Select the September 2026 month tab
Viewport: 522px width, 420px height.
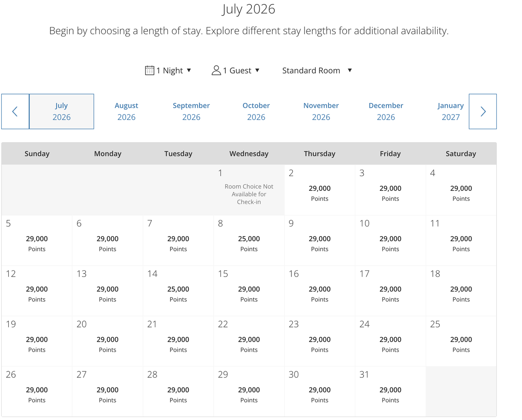[191, 111]
